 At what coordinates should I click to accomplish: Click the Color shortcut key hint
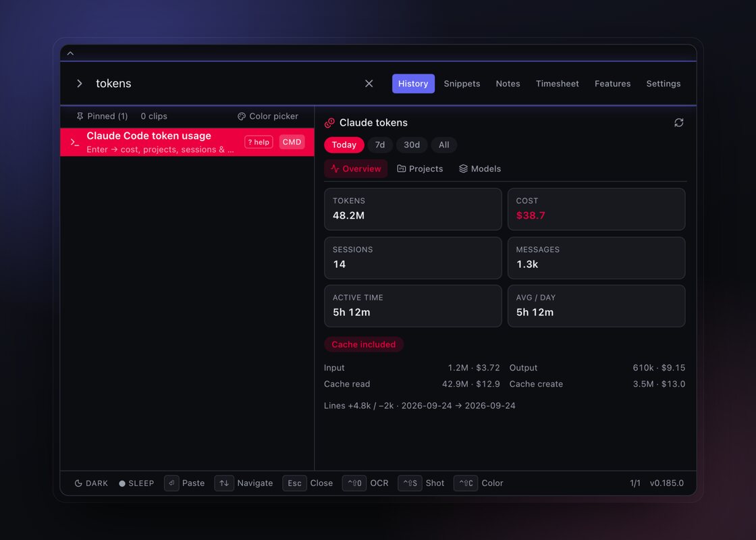tap(466, 483)
